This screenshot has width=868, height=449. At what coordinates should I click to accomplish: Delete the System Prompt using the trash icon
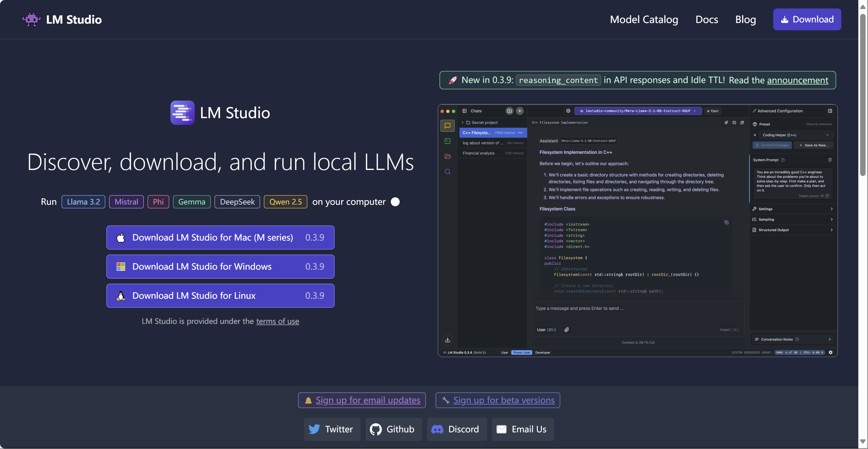[830, 160]
